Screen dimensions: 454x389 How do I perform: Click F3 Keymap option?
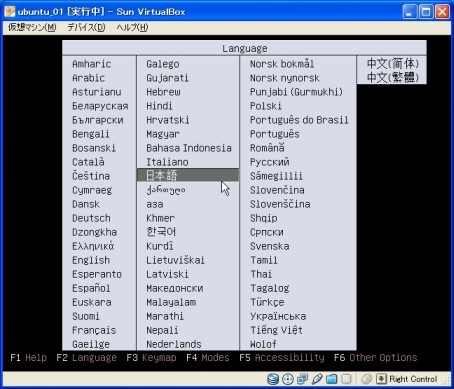tap(151, 358)
